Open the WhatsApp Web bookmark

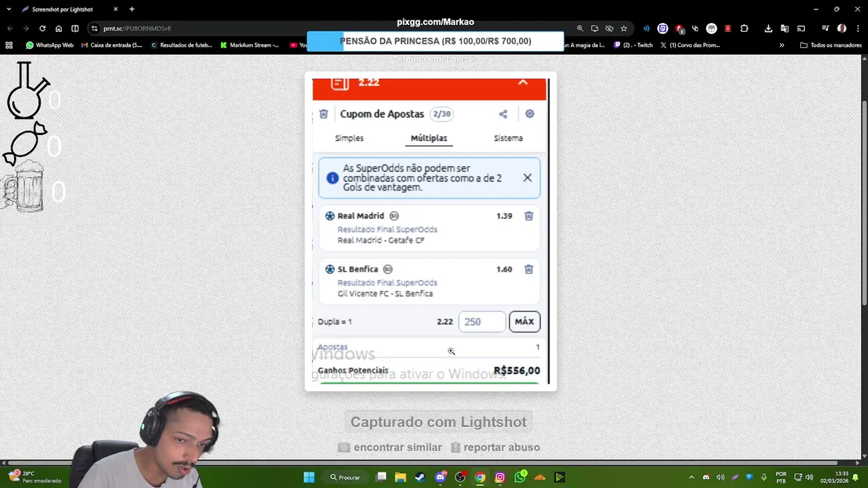point(50,45)
